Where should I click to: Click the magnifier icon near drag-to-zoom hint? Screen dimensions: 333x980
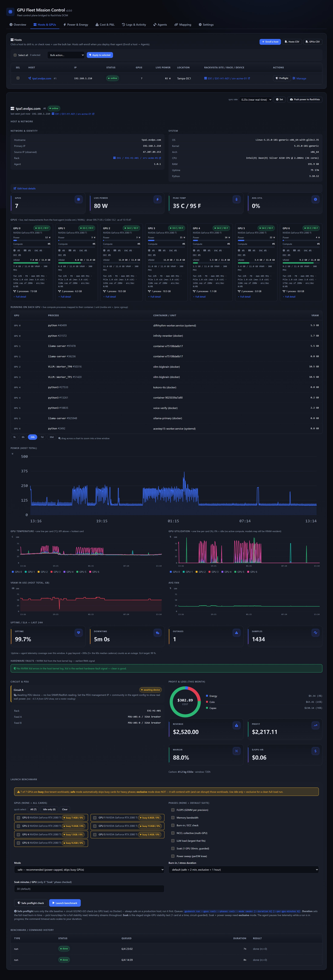point(59,438)
